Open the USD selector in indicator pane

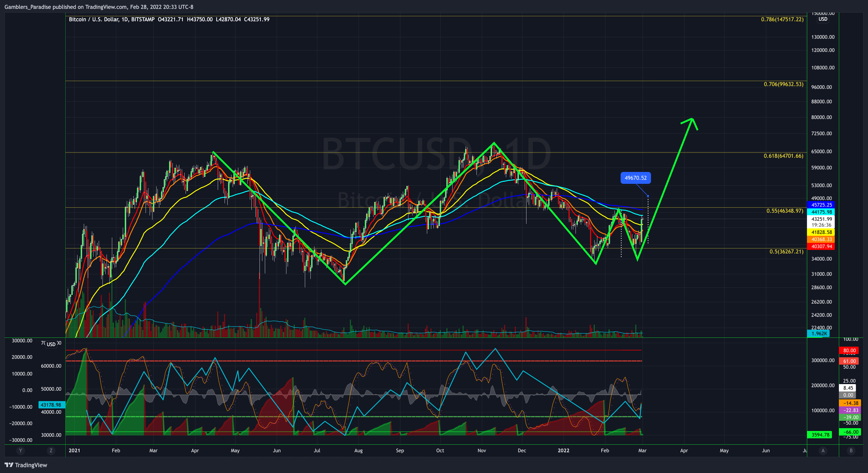tap(51, 344)
